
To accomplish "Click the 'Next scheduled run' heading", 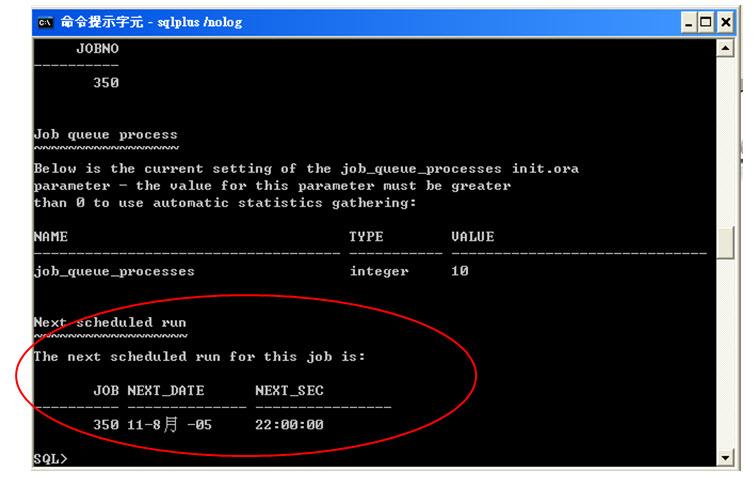I will coord(110,322).
